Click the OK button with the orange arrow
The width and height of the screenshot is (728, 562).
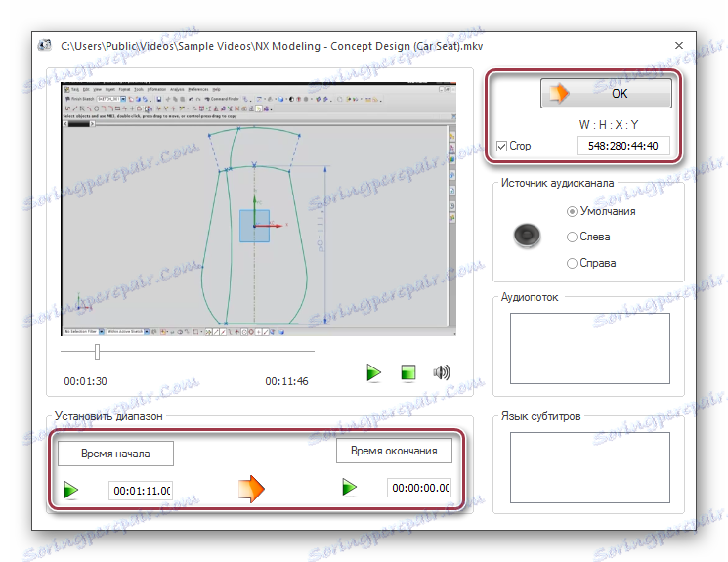[x=606, y=94]
